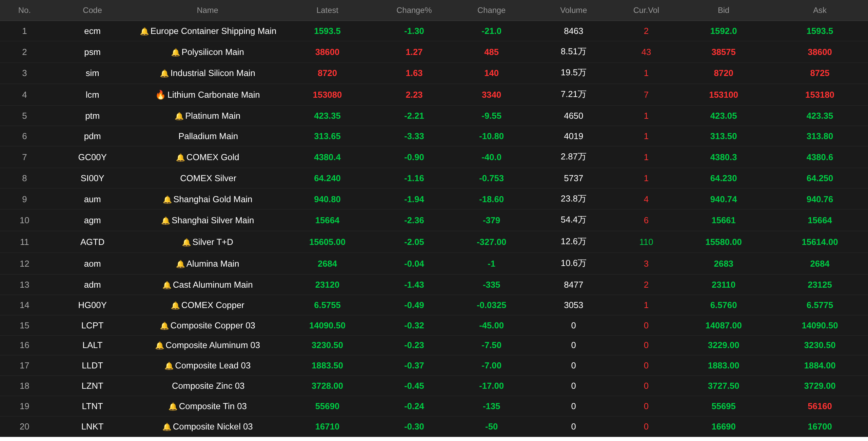Click the 16710 latest price
This screenshot has width=868, height=441.
327,426
